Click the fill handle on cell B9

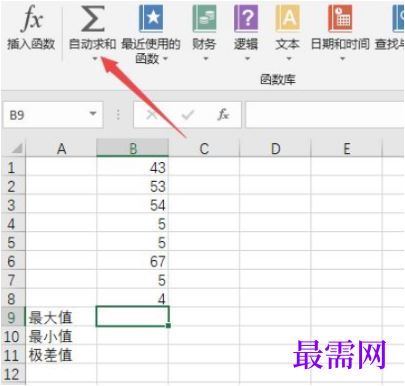coord(168,326)
